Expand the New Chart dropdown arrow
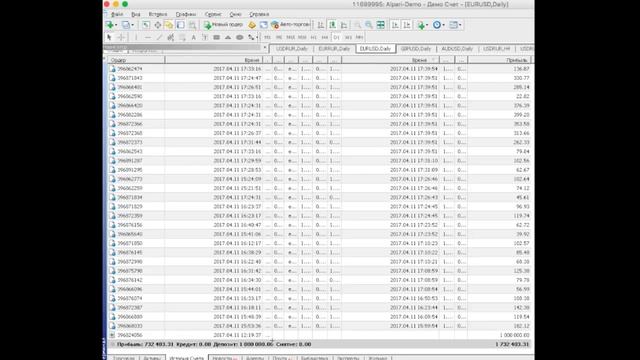640x360 pixels. click(116, 25)
